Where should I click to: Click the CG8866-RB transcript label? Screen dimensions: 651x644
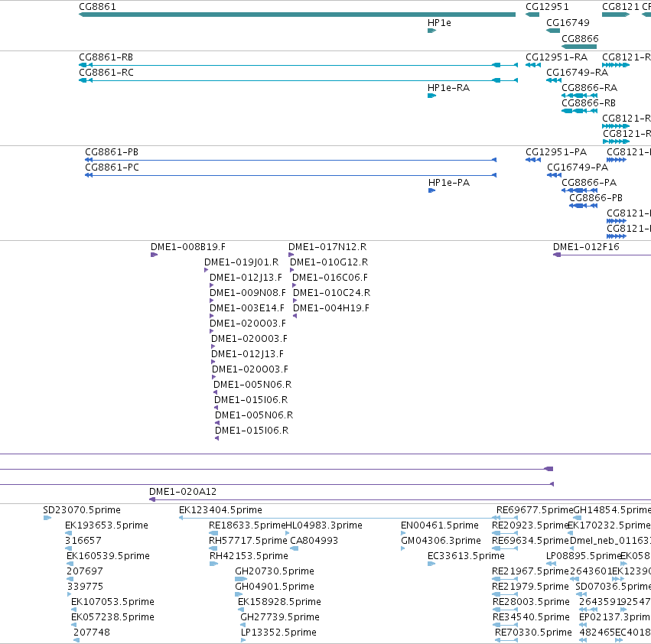[x=588, y=103]
